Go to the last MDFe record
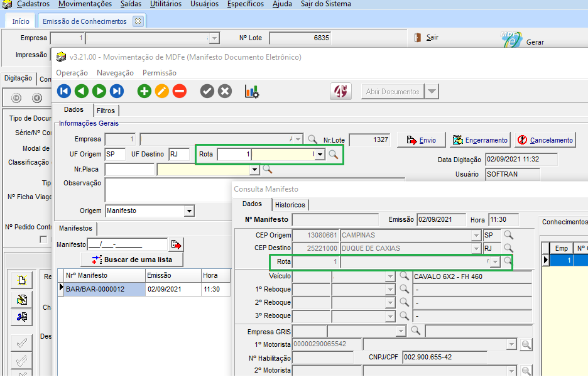Screen dimensions: 588x377 (117, 91)
